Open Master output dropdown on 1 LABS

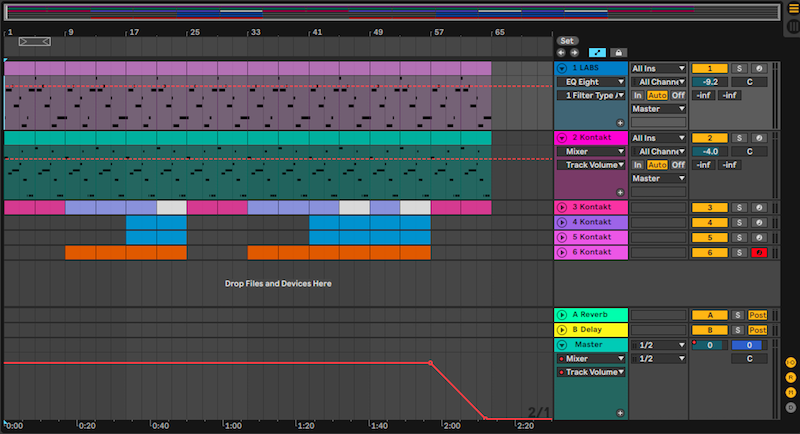coord(658,109)
